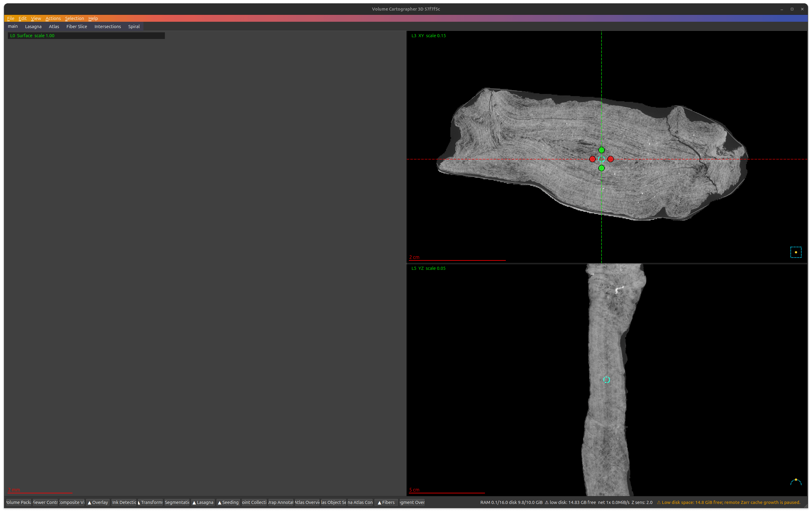Click the L0 Surface scale 1.00 label
The image size is (812, 513).
tap(32, 35)
